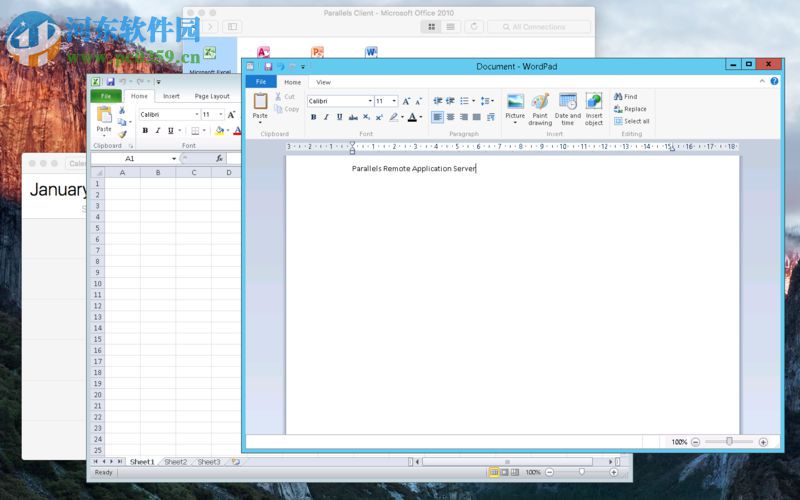Open WordPad font name Calibri dropdown
This screenshot has height=500, width=800.
click(x=370, y=101)
